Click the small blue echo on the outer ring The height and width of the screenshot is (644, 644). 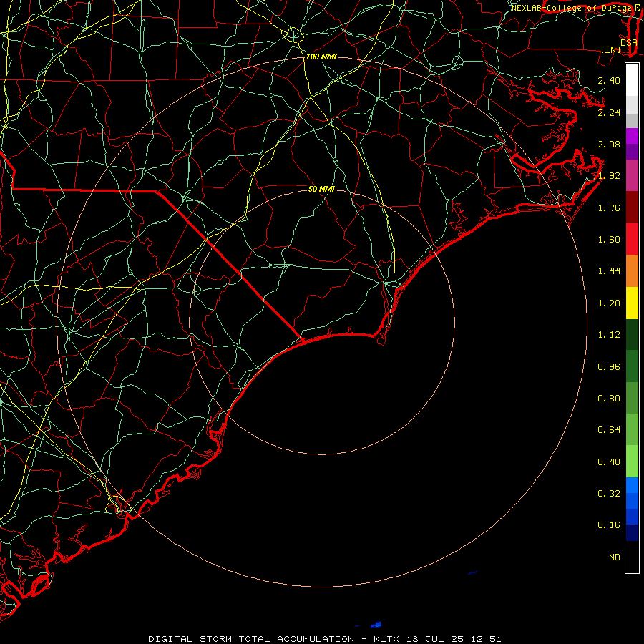tap(473, 572)
